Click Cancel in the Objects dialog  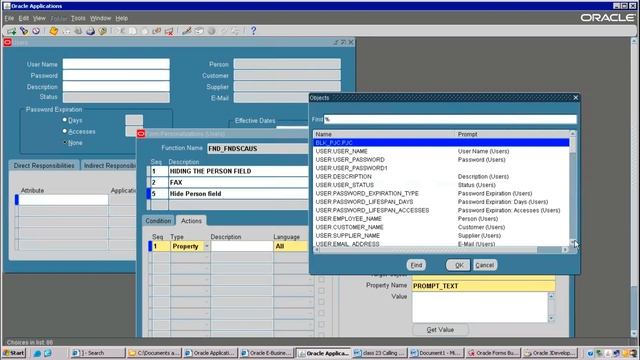[x=485, y=265]
